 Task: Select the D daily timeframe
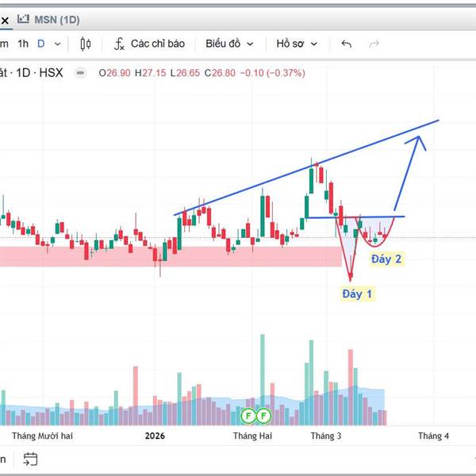pos(41,44)
